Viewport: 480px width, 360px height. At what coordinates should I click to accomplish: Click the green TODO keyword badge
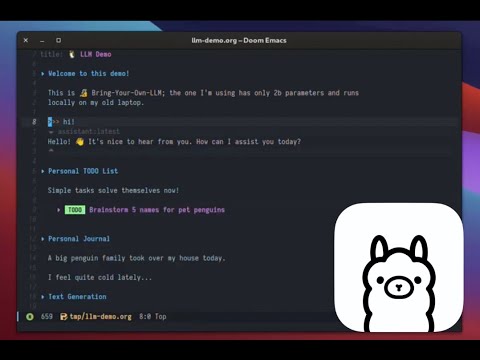(75, 210)
